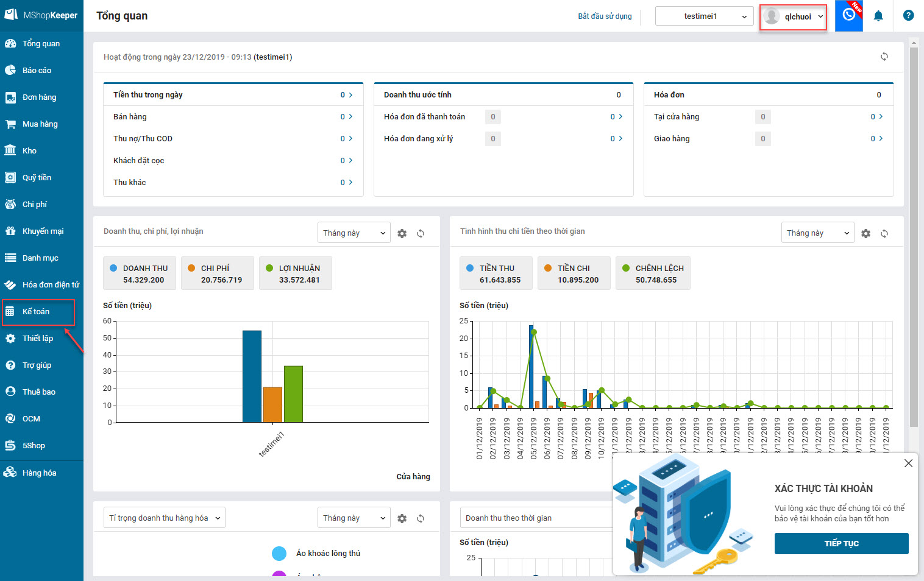Image resolution: width=924 pixels, height=581 pixels.
Task: Open the help question mark icon
Action: 908,16
